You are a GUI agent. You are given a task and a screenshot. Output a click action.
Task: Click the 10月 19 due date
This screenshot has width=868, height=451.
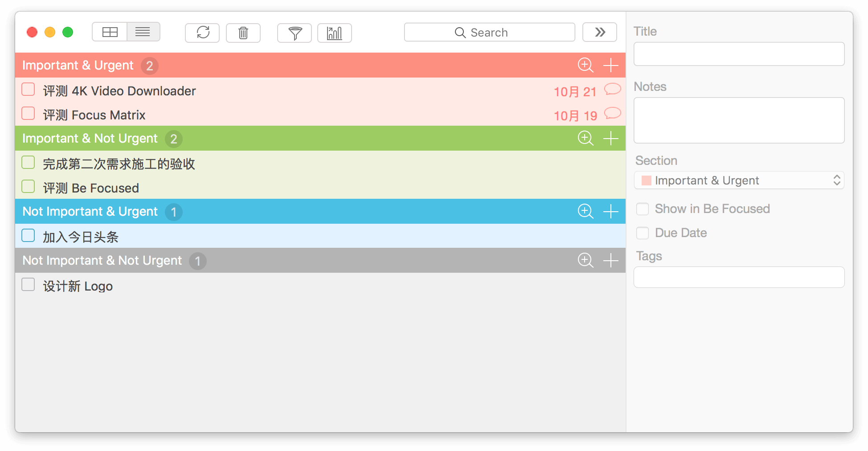point(575,116)
